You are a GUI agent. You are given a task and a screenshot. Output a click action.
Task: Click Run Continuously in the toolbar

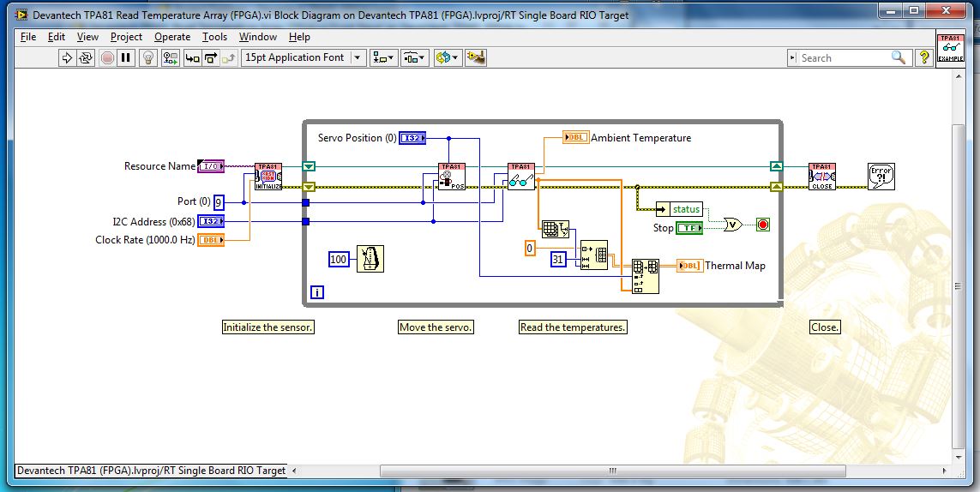coord(86,57)
